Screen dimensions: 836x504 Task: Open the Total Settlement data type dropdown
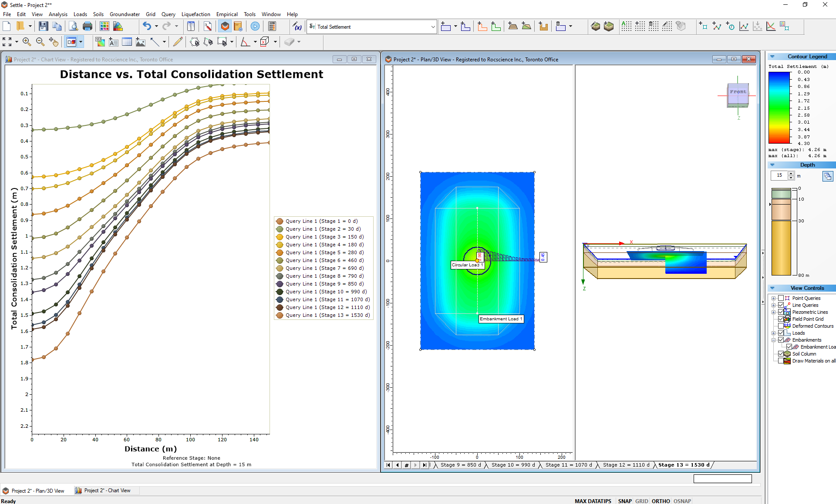(x=432, y=27)
